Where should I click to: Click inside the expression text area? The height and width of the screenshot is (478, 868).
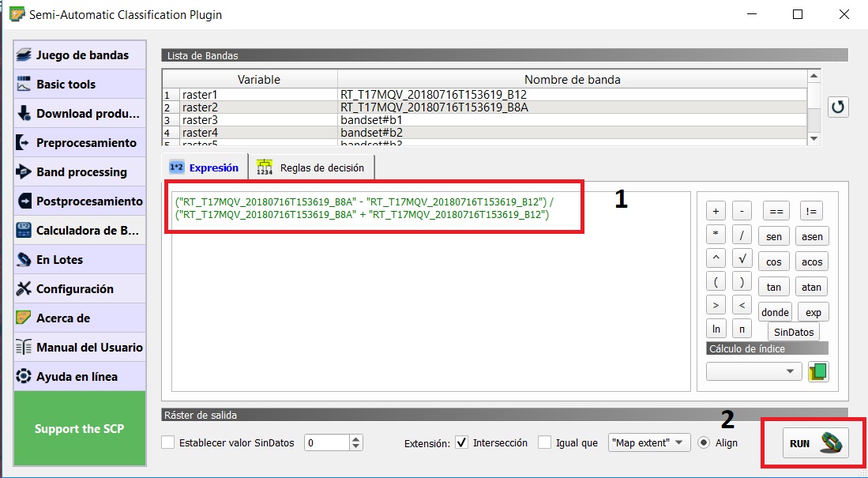[x=430, y=316]
